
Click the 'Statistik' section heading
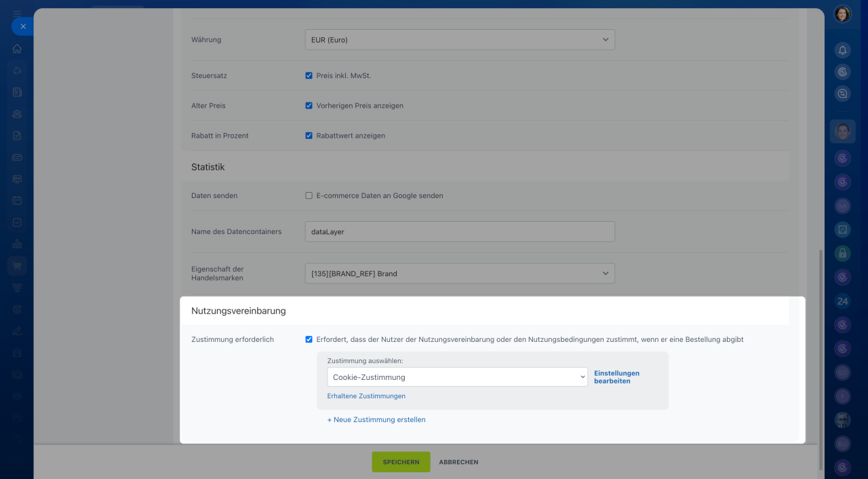(208, 167)
